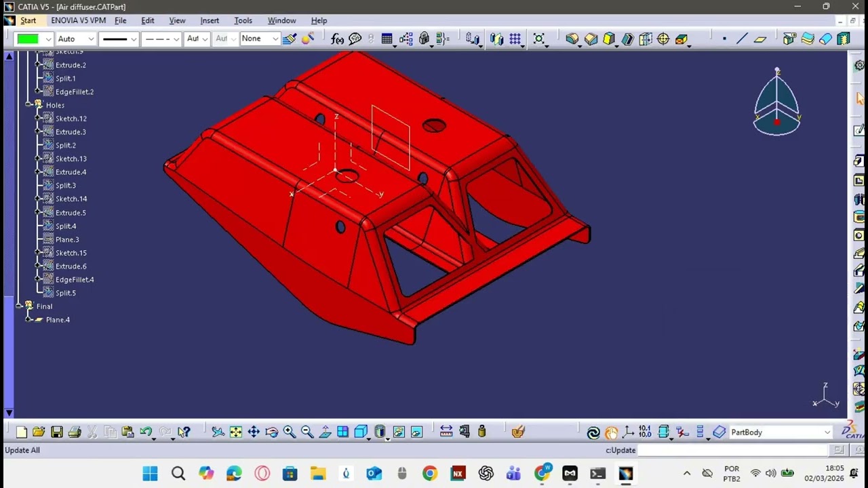The image size is (868, 488).
Task: Open the Tools menu
Action: pyautogui.click(x=243, y=20)
